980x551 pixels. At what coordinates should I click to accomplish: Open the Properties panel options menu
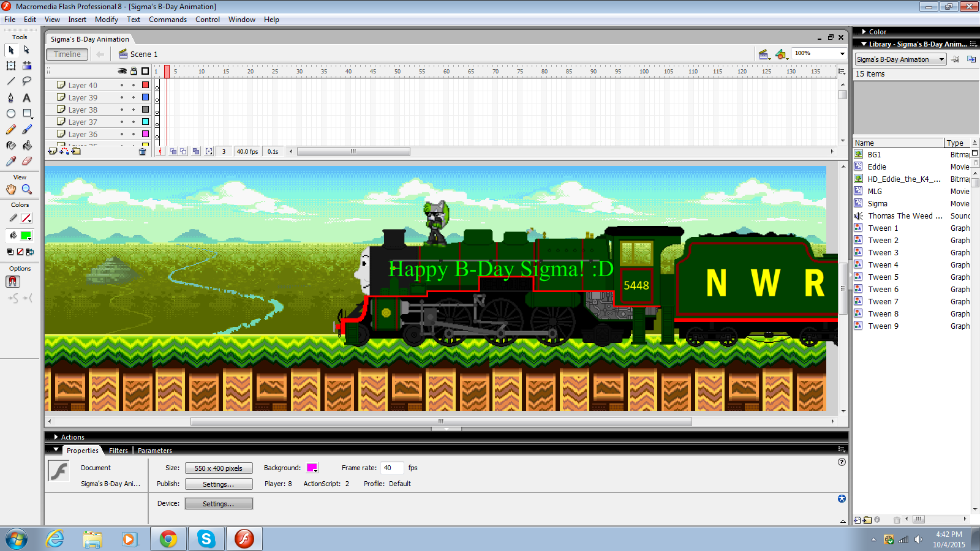[x=842, y=449]
